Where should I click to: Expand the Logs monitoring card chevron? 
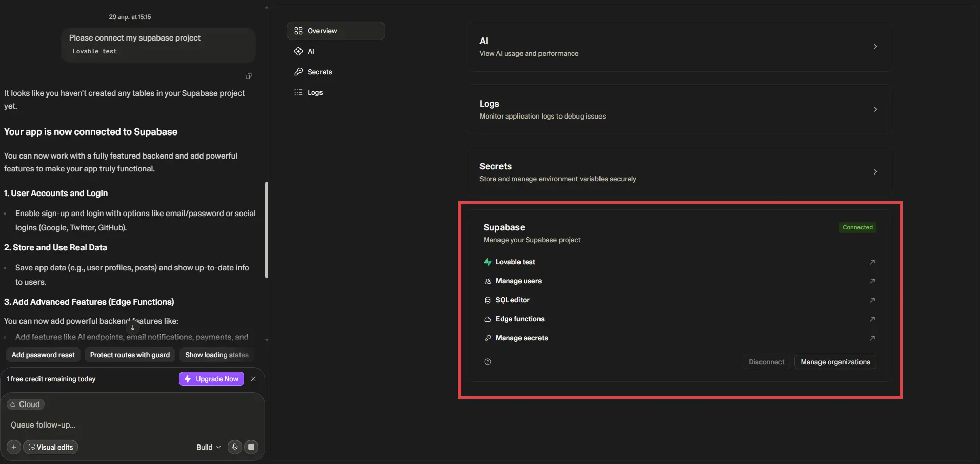(876, 109)
